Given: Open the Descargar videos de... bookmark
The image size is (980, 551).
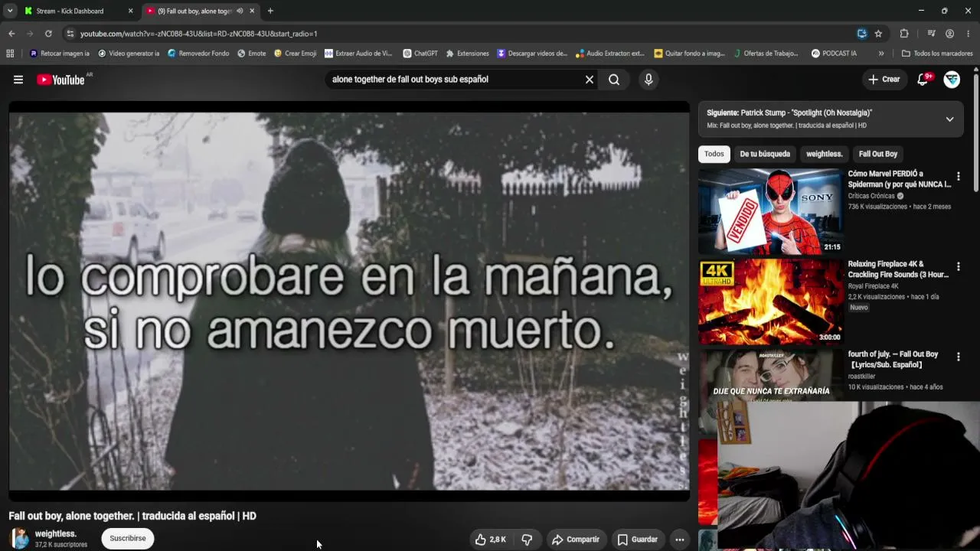Looking at the screenshot, I should pos(532,54).
